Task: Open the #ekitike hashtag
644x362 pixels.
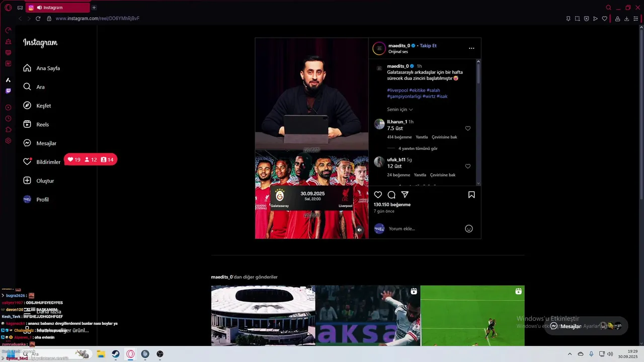Action: [417, 90]
